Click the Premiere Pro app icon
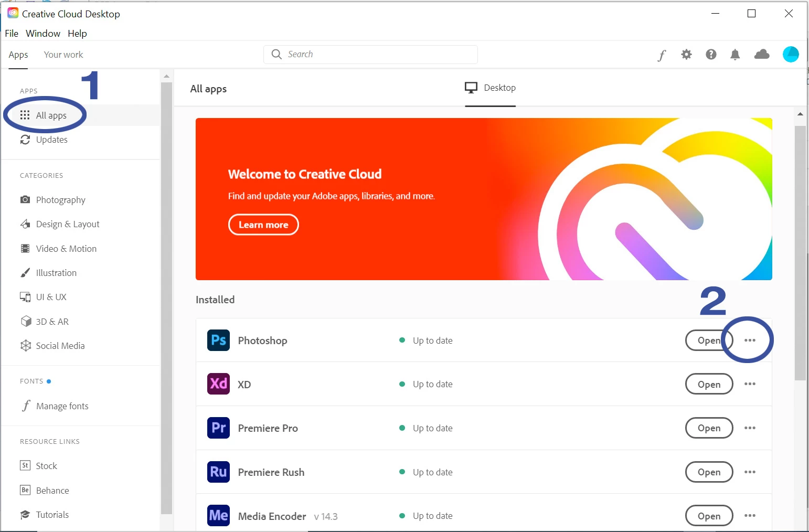 tap(218, 428)
